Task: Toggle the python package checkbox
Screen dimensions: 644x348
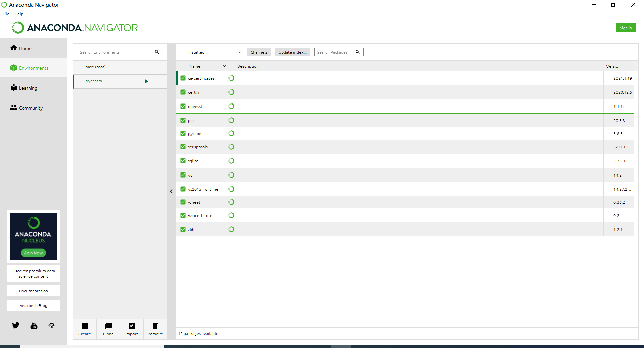Action: (x=183, y=133)
